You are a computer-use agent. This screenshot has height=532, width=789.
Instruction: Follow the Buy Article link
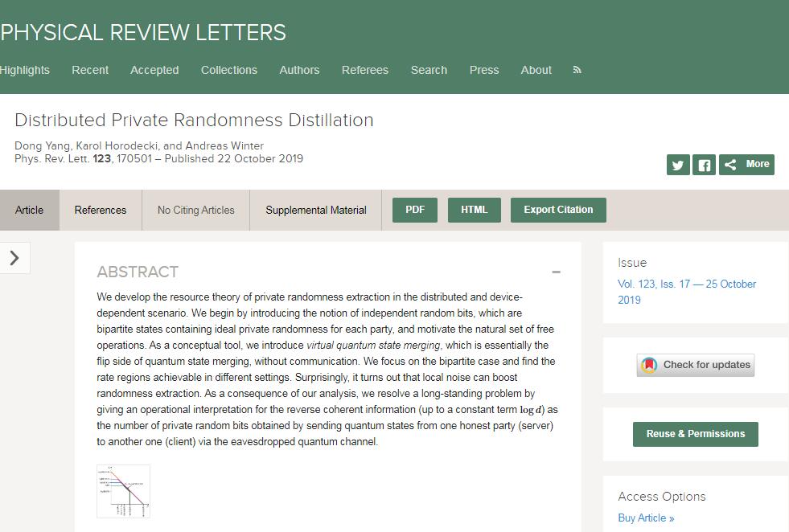646,518
